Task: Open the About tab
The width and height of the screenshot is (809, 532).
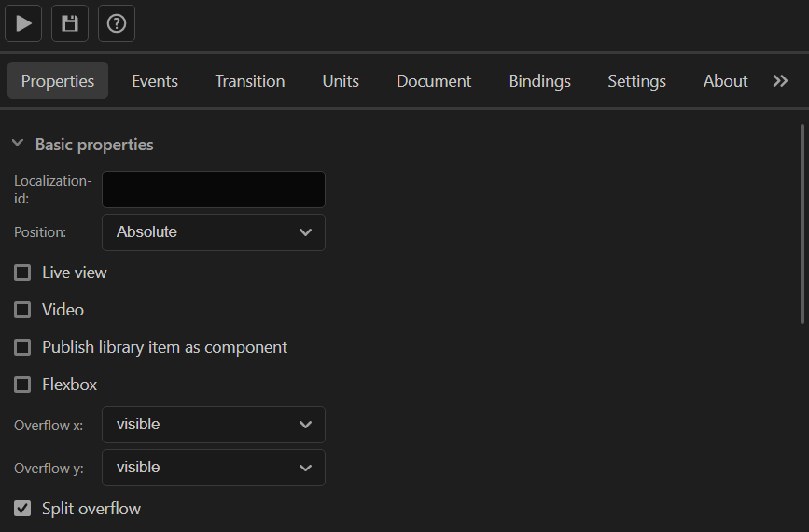Action: point(725,81)
